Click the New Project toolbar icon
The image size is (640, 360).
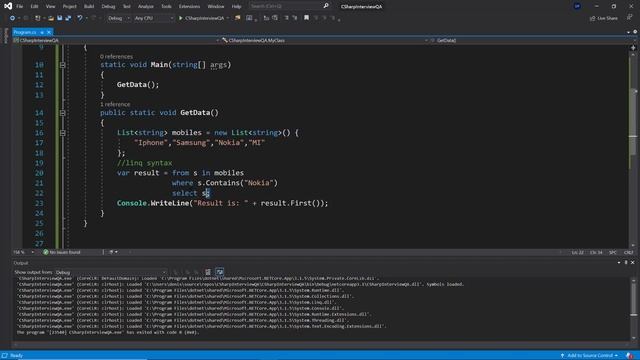coord(38,18)
